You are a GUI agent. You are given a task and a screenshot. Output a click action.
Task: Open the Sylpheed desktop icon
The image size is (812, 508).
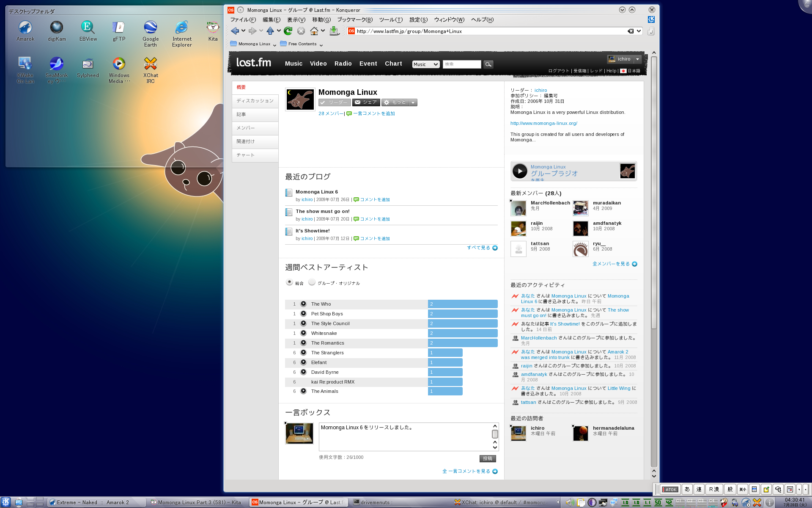click(88, 67)
